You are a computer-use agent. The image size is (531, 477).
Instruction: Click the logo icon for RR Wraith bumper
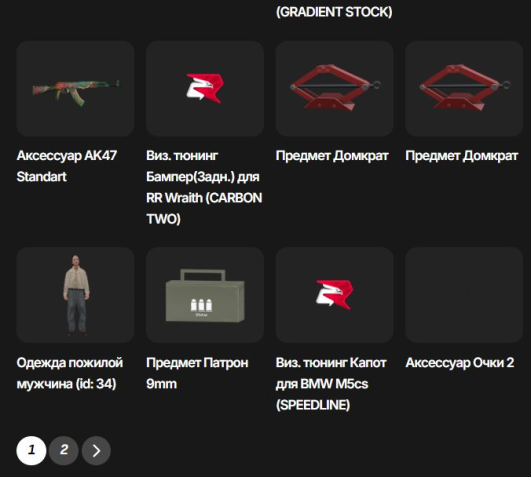[x=205, y=89]
